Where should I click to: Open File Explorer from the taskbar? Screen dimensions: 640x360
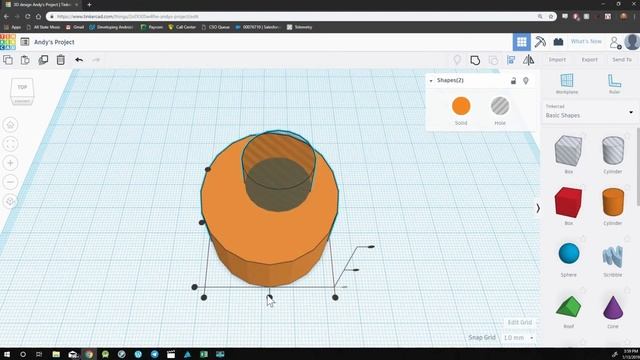[56, 354]
